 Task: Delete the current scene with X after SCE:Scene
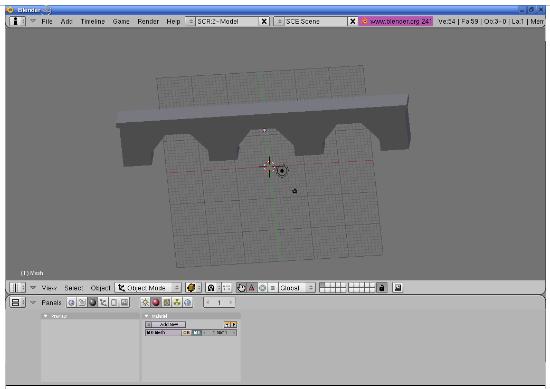click(353, 21)
